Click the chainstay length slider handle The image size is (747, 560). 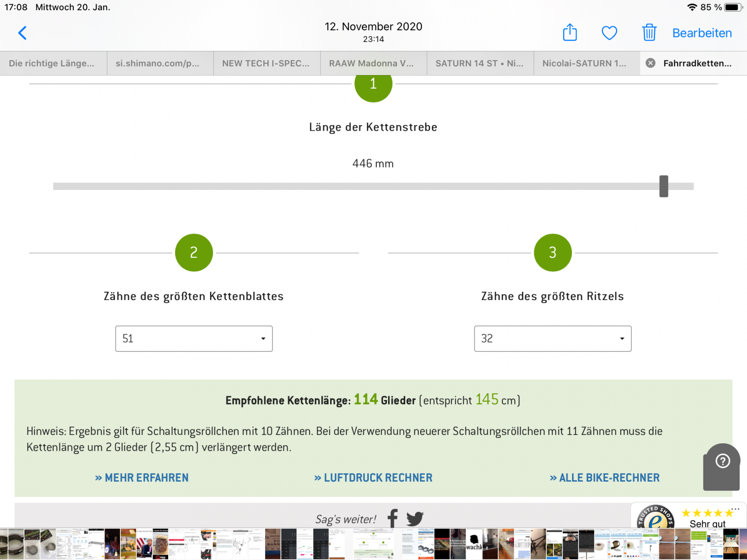[663, 186]
